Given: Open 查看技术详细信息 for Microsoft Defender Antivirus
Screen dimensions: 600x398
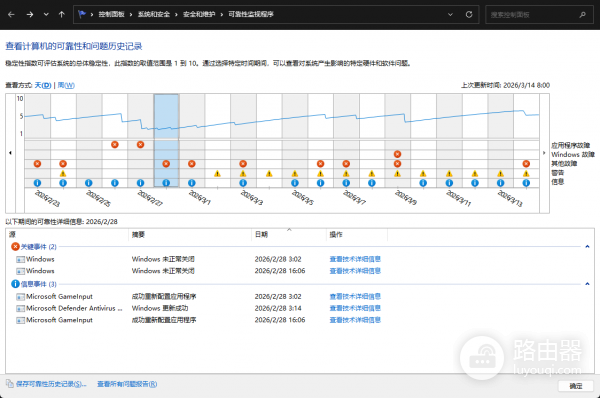Looking at the screenshot, I should click(x=355, y=308).
